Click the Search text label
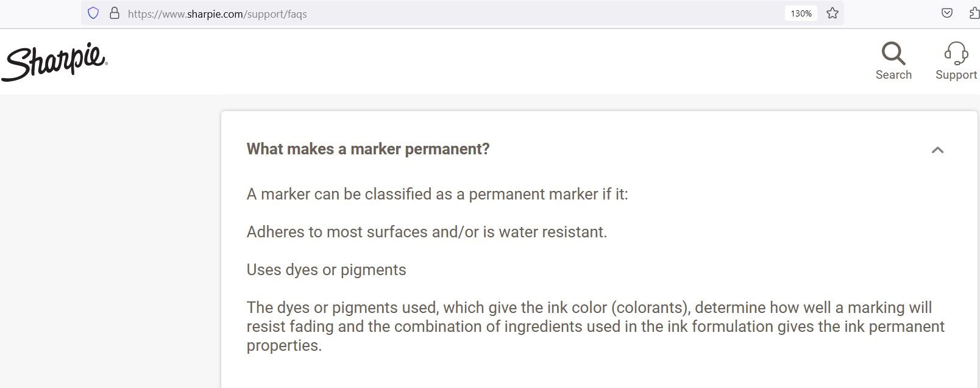Screen dimensions: 980x388 pyautogui.click(x=893, y=75)
